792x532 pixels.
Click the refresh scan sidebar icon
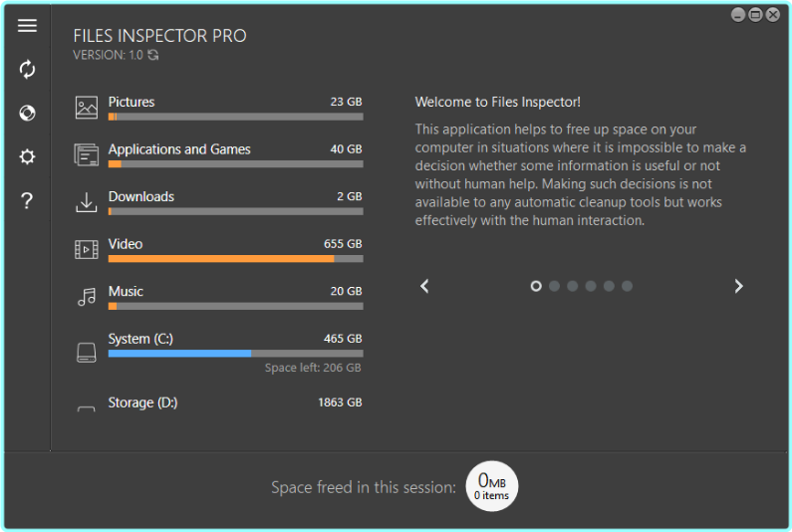27,69
